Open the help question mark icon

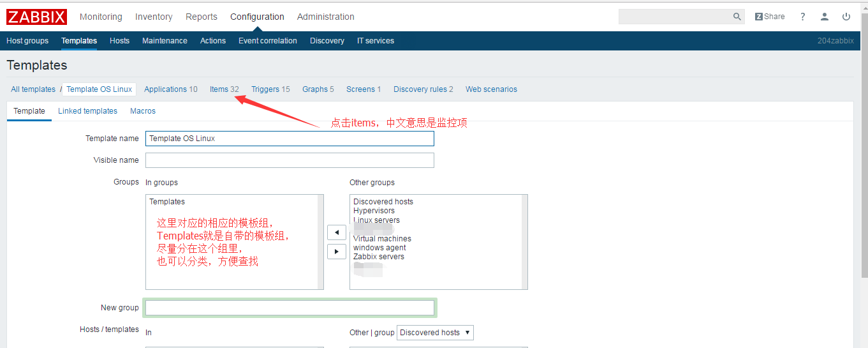(803, 17)
